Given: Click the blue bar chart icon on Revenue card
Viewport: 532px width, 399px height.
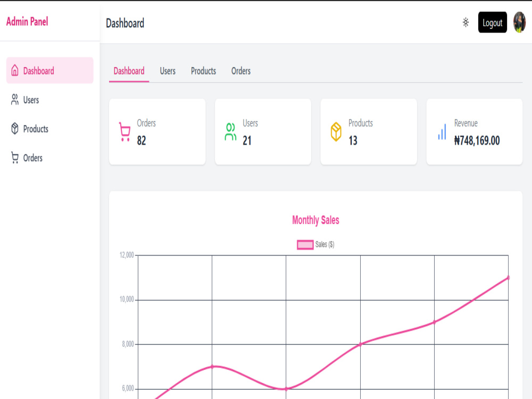Looking at the screenshot, I should click(x=442, y=131).
